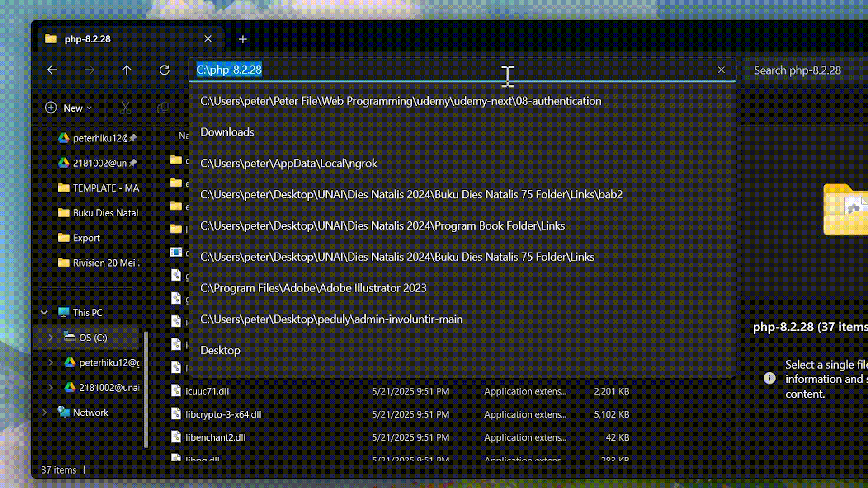
Task: Refresh the current folder view
Action: (x=165, y=70)
